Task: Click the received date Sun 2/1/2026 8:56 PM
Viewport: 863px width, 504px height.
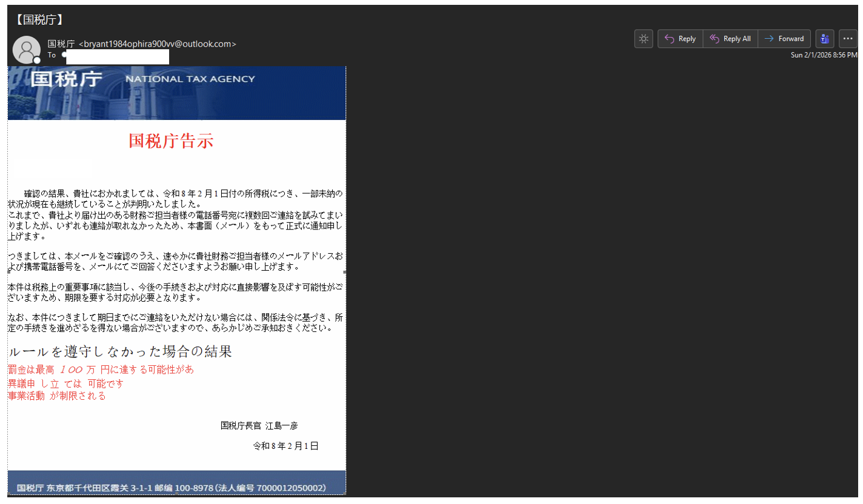Action: (x=824, y=55)
